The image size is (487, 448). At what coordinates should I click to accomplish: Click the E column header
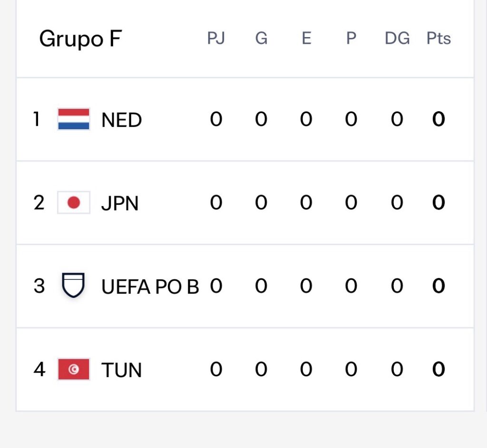click(306, 38)
